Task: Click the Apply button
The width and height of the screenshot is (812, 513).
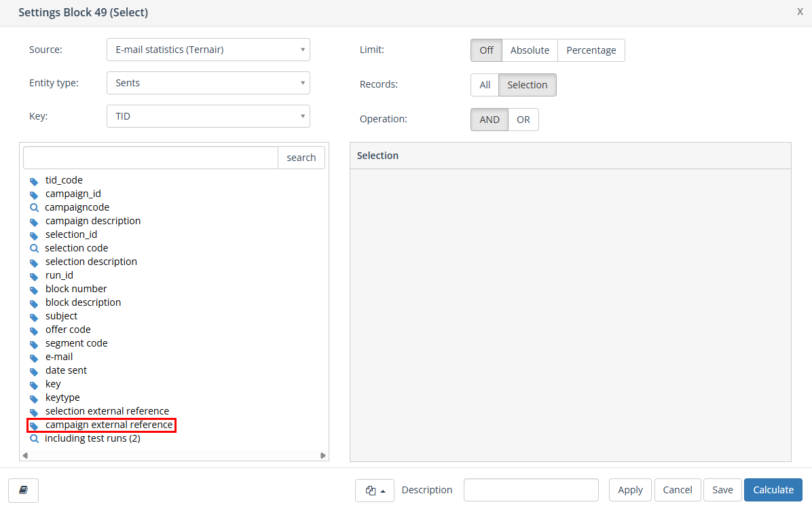Action: pyautogui.click(x=630, y=490)
